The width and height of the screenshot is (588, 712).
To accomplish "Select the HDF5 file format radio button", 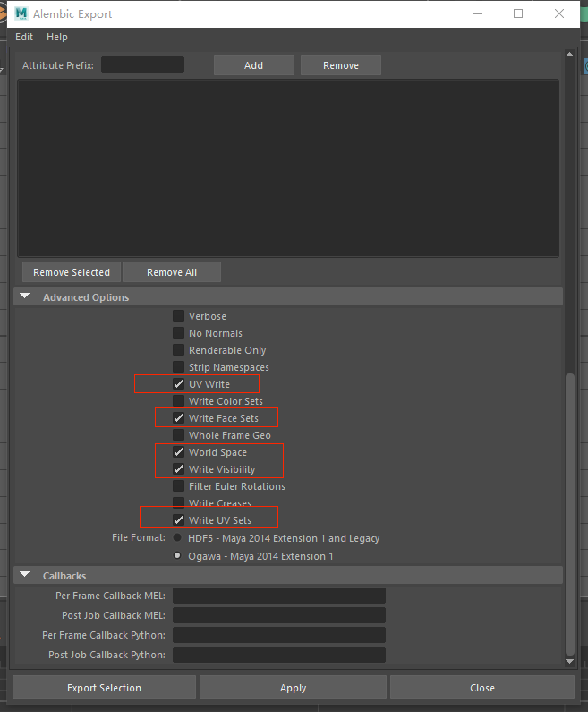I will 177,537.
